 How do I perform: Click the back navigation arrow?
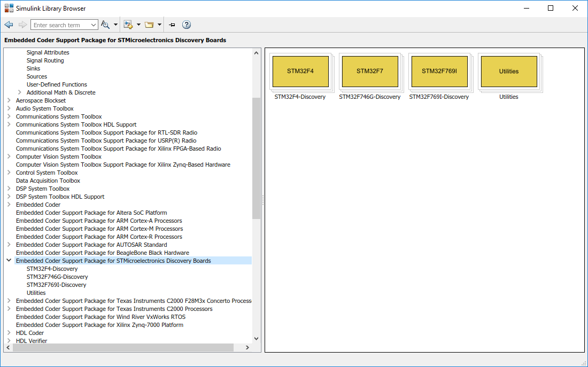pyautogui.click(x=9, y=25)
